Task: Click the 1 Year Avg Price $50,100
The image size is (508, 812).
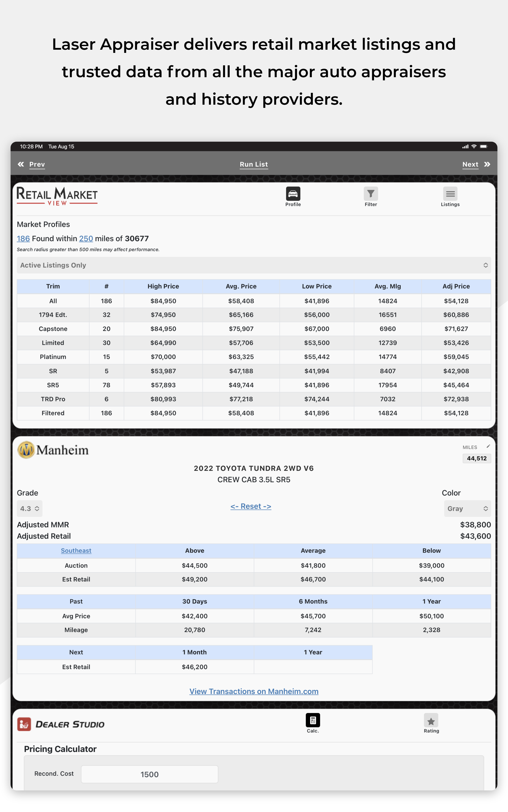Action: coord(431,616)
